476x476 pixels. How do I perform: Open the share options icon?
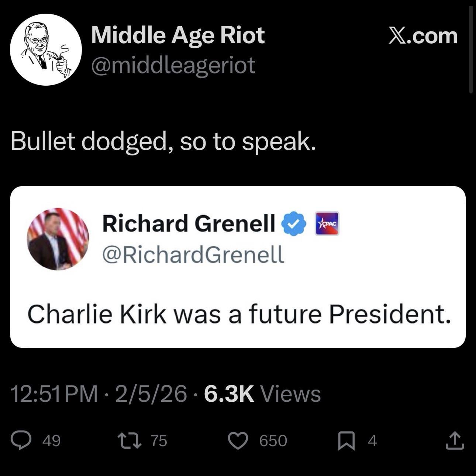(454, 441)
